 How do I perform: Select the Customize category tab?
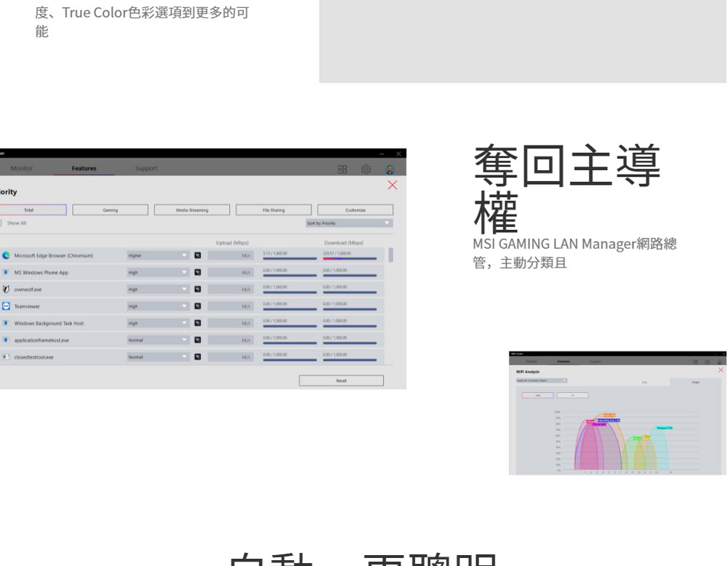355,210
